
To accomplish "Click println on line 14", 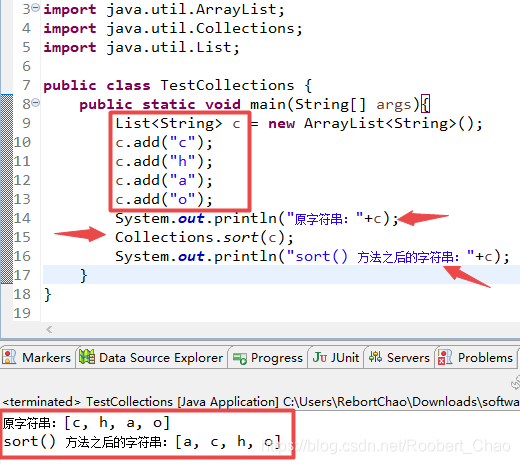I will pyautogui.click(x=245, y=219).
